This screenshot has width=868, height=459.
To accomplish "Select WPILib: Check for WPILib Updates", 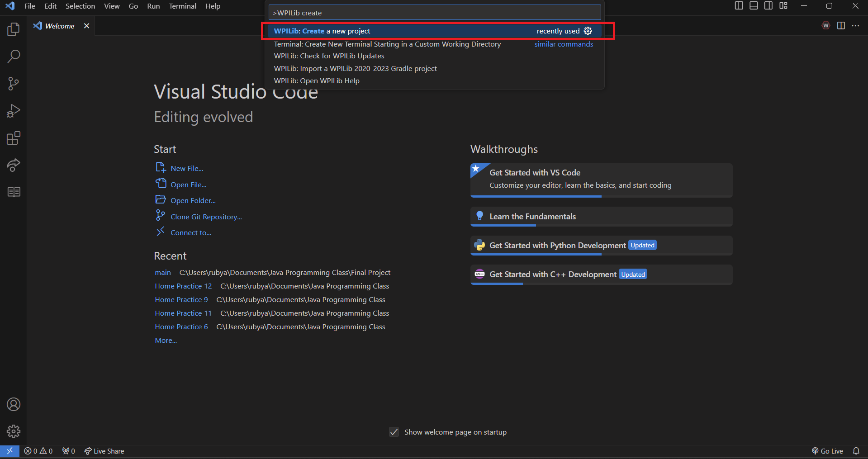I will [x=435, y=56].
